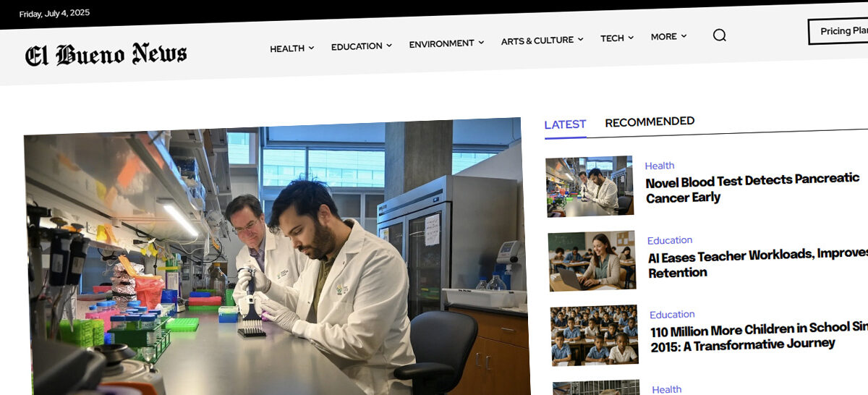The image size is (868, 395).
Task: Open the More menu
Action: (x=668, y=36)
